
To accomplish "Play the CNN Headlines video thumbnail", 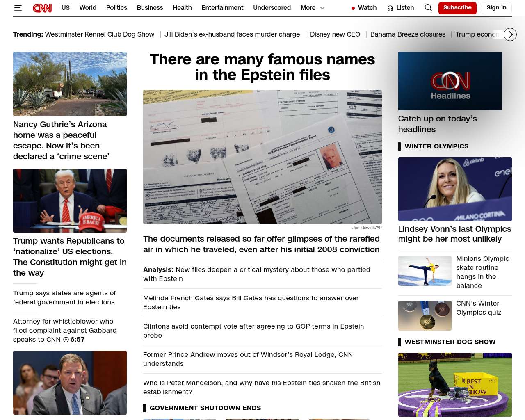I will pos(450,81).
